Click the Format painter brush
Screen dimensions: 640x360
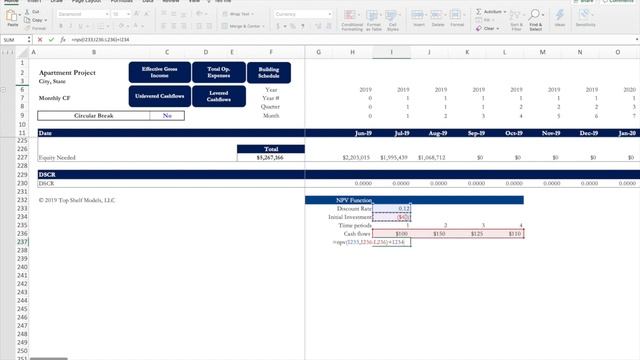click(x=27, y=28)
